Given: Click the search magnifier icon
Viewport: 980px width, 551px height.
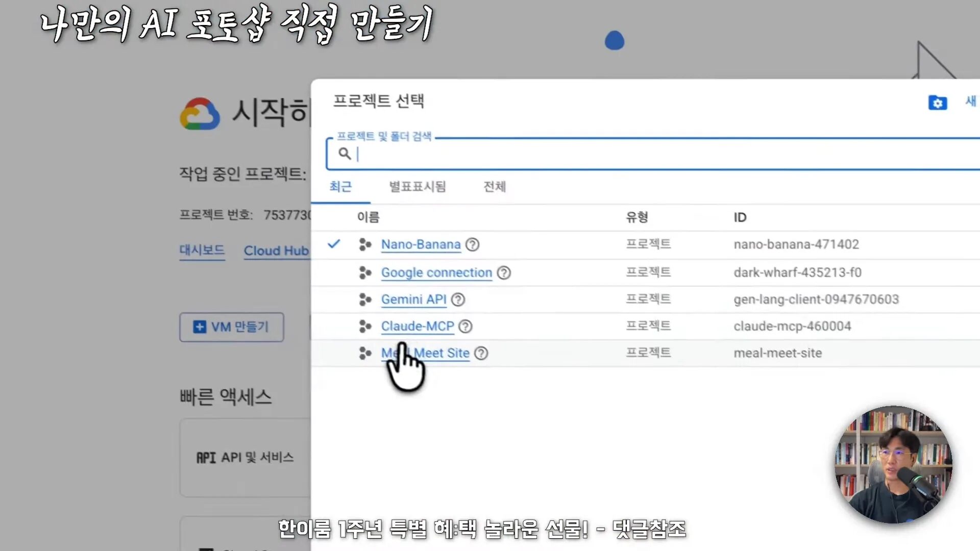Looking at the screenshot, I should 345,154.
